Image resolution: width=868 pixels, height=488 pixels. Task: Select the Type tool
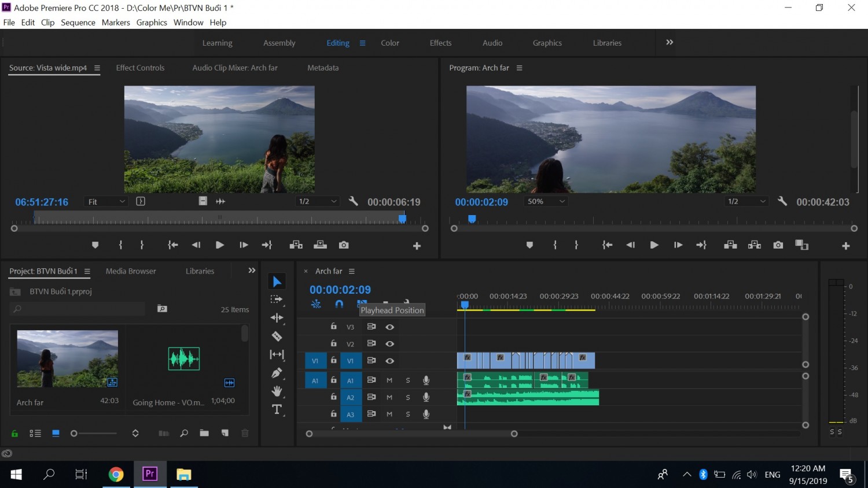[277, 409]
